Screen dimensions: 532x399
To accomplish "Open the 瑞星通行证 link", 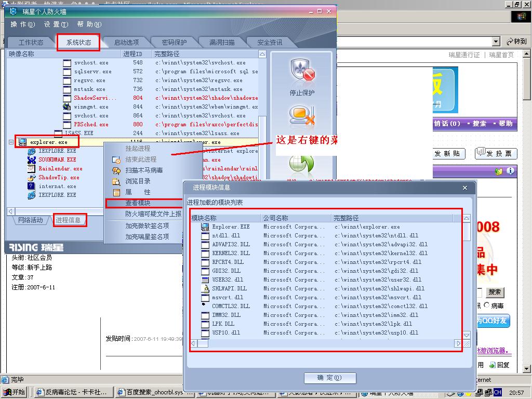I will pos(464,55).
